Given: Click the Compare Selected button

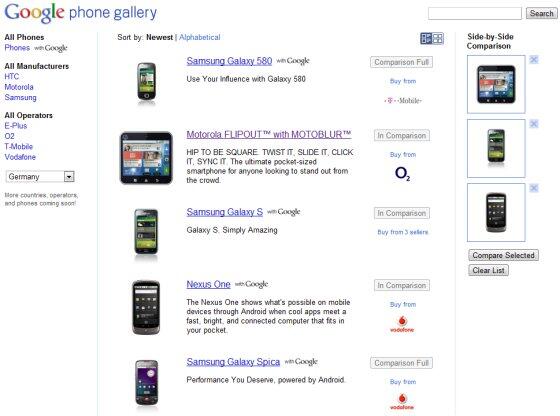Looking at the screenshot, I should (x=504, y=255).
